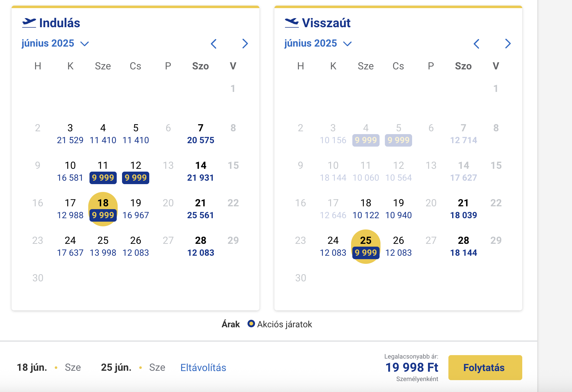Go to previous month in Indulás calendar
This screenshot has height=392, width=572.
[x=214, y=44]
